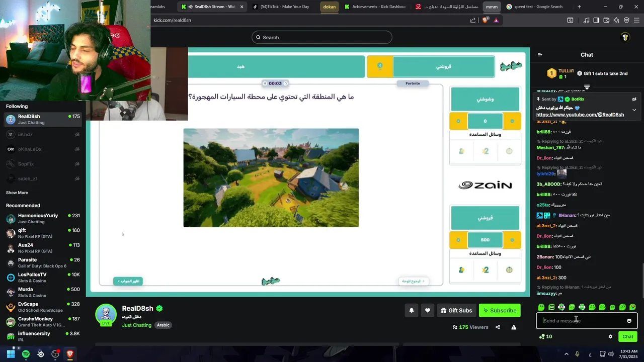Open recommended channel influencercity

pos(43,336)
